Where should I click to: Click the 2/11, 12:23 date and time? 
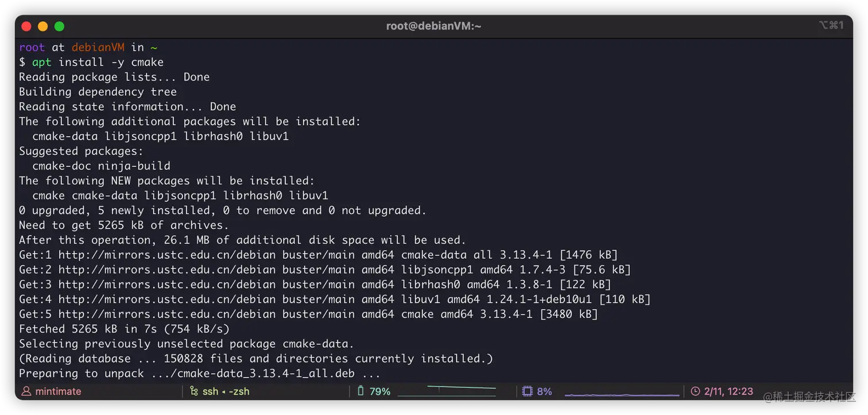(728, 391)
